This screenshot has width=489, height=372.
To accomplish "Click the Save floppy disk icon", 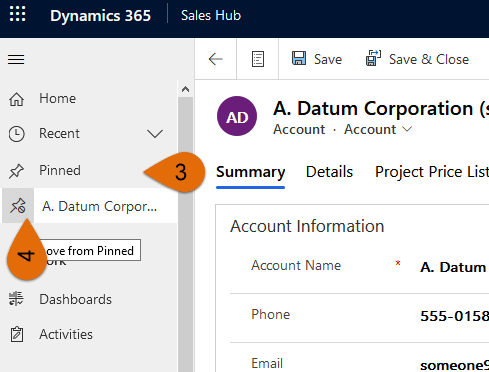I will (299, 58).
